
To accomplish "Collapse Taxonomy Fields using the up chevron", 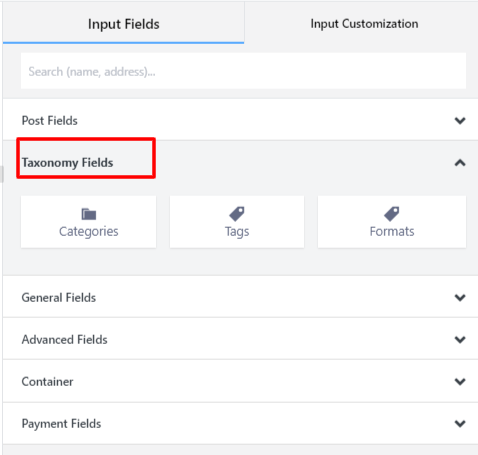I will click(460, 163).
